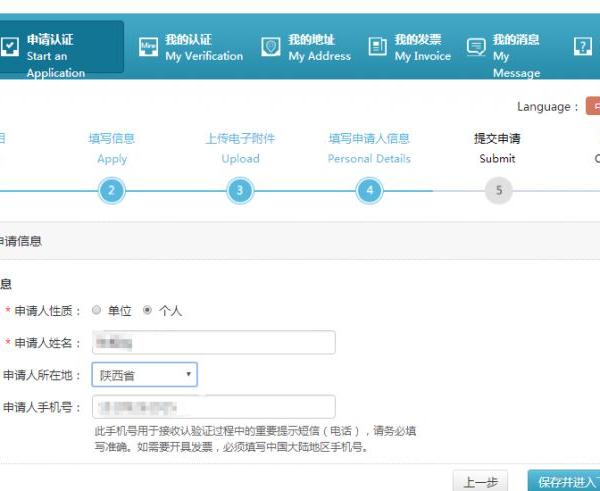Select the 个人 radio button
Viewport: 600px width, 491px height.
tap(148, 310)
